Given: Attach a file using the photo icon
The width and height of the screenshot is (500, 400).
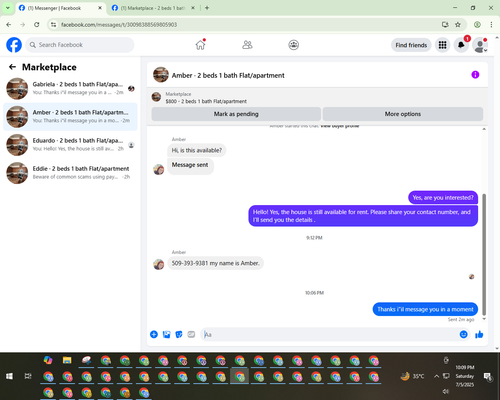Looking at the screenshot, I should click(x=166, y=334).
